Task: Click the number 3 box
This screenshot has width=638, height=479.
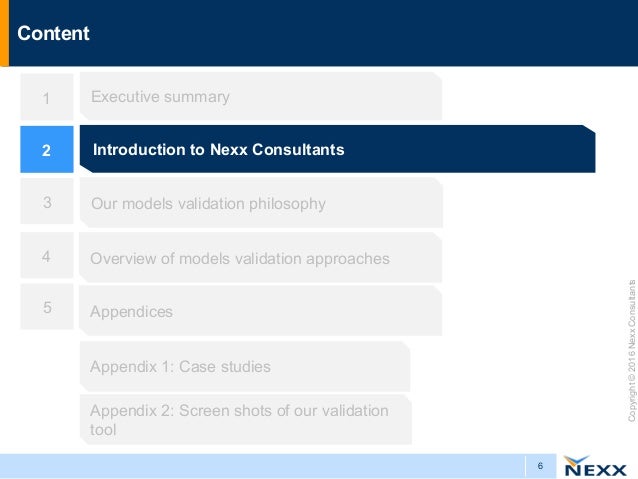Action: 47,201
